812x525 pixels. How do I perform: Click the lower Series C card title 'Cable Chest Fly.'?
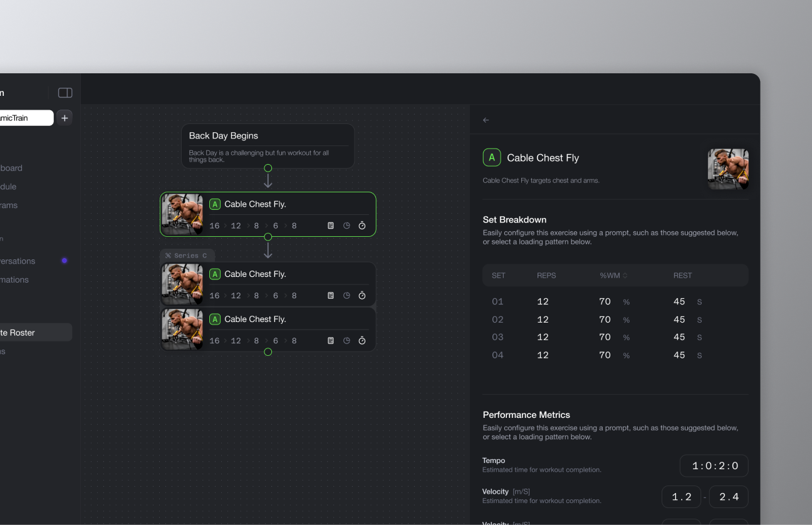click(255, 320)
